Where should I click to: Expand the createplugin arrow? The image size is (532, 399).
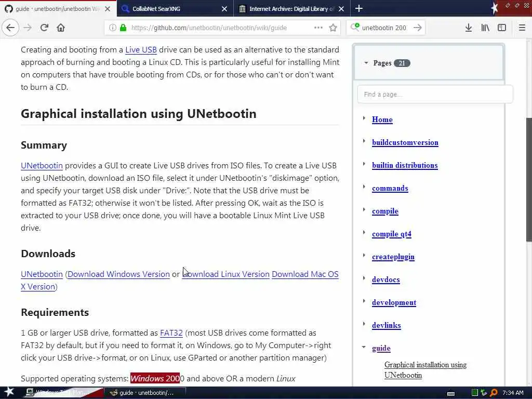(x=364, y=256)
